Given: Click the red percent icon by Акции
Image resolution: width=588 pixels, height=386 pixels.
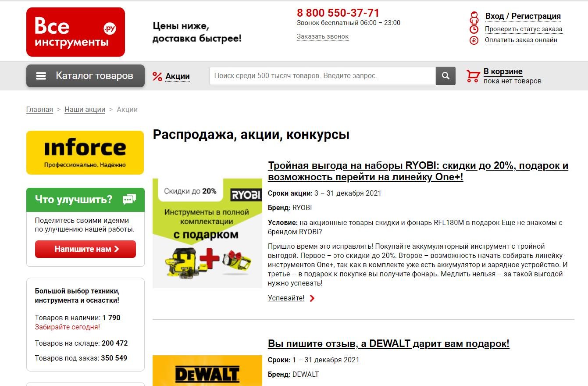Looking at the screenshot, I should (x=157, y=76).
